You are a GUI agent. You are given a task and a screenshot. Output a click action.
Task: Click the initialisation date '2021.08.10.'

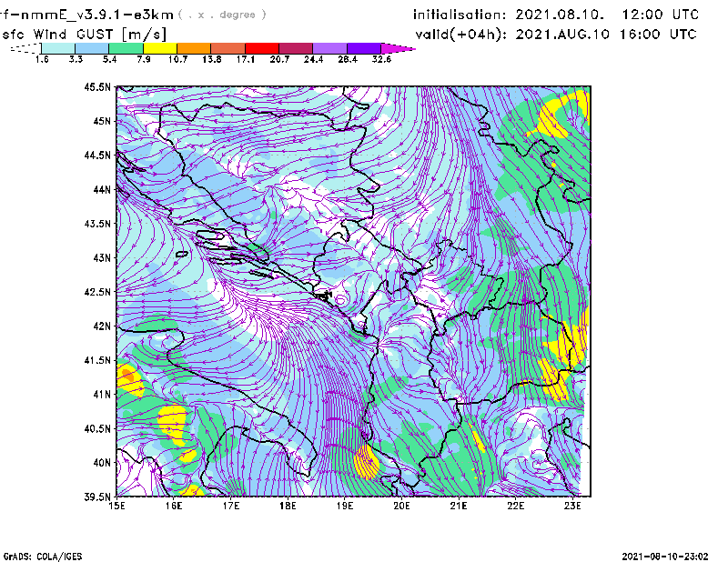point(560,15)
